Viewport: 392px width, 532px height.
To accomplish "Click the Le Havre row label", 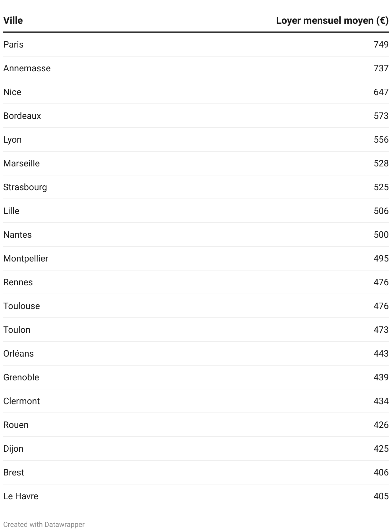I will click(21, 496).
